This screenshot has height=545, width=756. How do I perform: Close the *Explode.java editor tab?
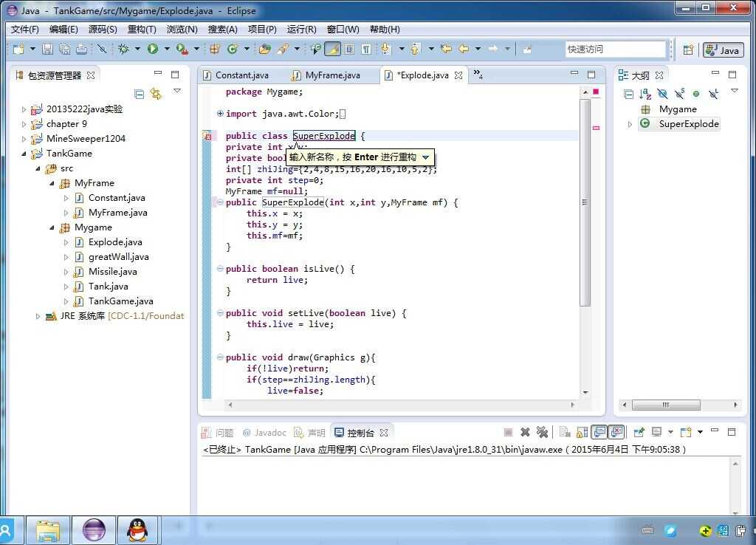[x=458, y=75]
